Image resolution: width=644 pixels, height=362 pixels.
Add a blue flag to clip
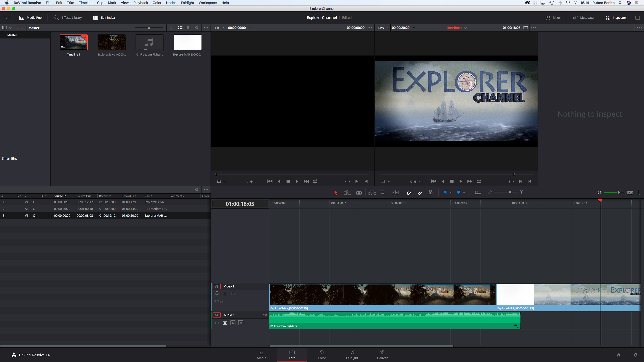445,192
